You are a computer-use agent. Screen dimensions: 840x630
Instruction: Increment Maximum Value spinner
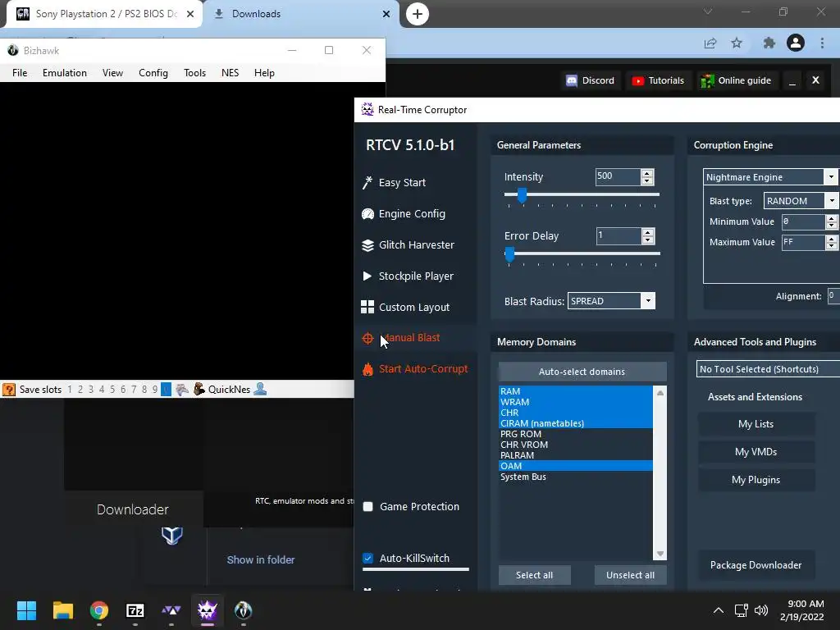831,239
